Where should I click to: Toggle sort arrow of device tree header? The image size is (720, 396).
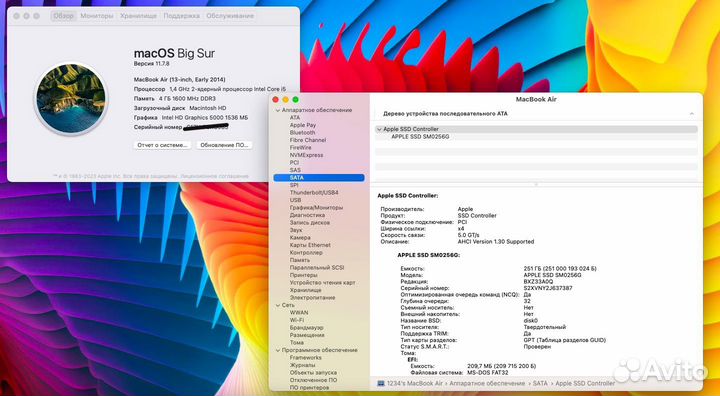pos(692,113)
